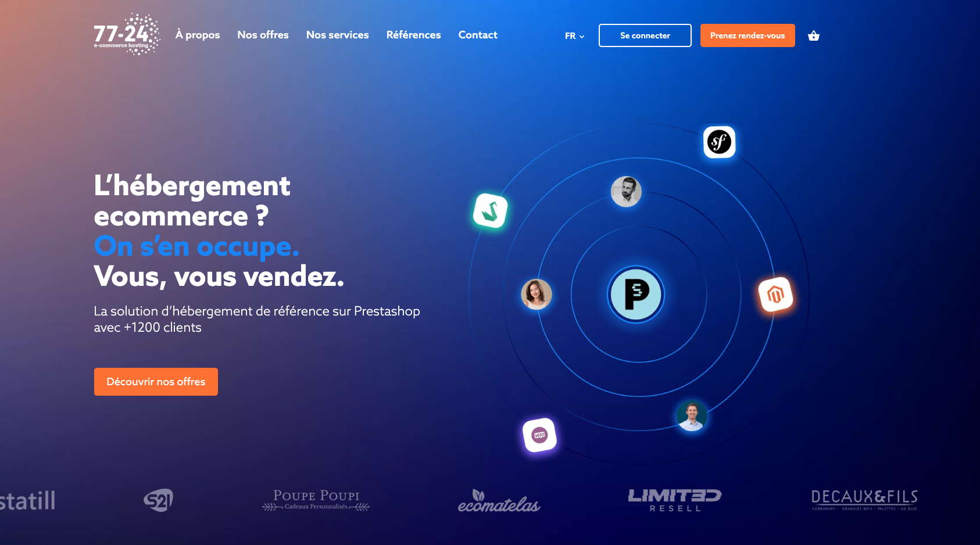This screenshot has width=980, height=545.
Task: Open the shopping basket icon
Action: tap(814, 36)
